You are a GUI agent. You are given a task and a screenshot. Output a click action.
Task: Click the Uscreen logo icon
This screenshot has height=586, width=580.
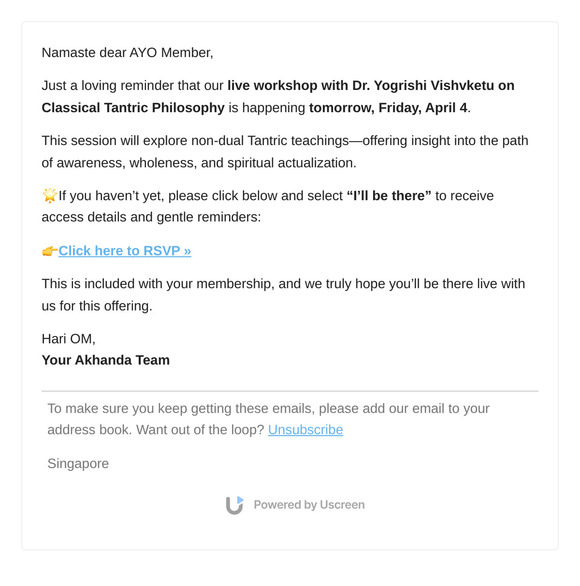coord(235,505)
